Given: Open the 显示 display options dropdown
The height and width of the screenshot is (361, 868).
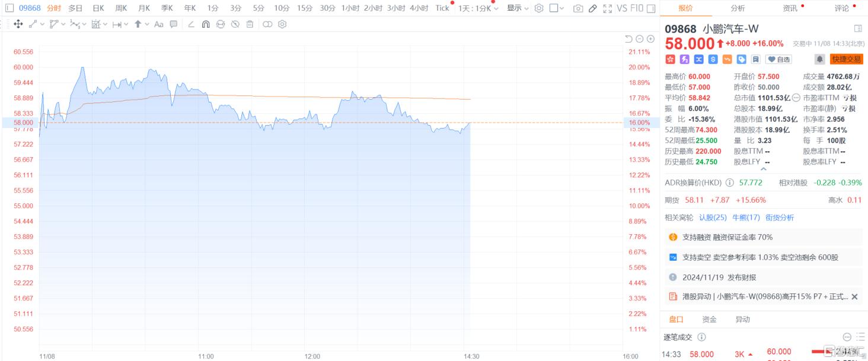Looking at the screenshot, I should click(x=513, y=8).
